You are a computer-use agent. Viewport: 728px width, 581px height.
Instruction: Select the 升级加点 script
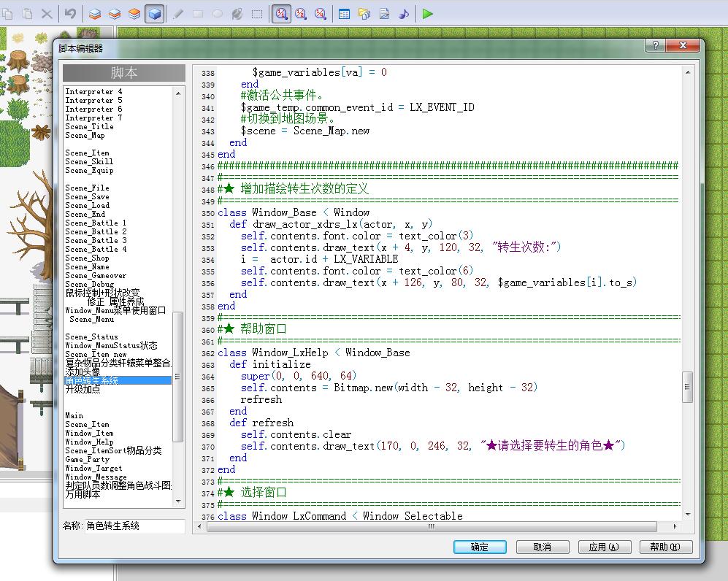[x=83, y=389]
